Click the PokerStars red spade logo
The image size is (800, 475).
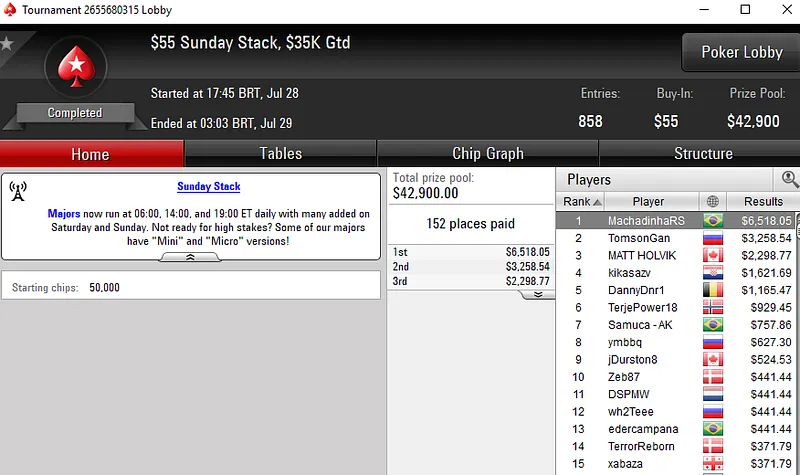click(75, 67)
